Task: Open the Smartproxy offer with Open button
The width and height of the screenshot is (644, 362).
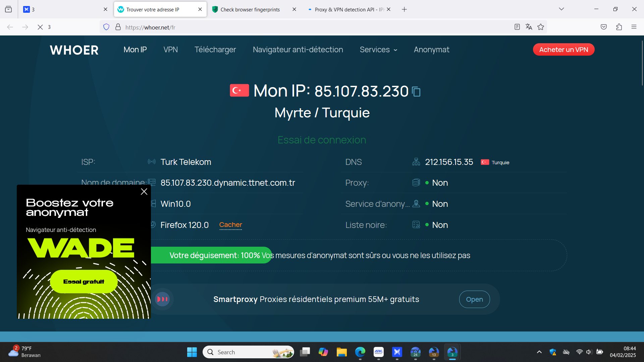Action: coord(474,299)
